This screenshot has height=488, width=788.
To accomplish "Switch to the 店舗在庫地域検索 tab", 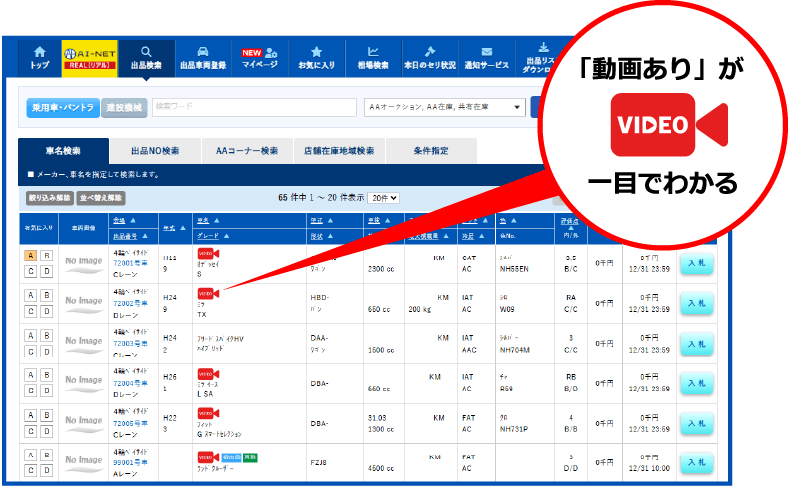I will (339, 151).
